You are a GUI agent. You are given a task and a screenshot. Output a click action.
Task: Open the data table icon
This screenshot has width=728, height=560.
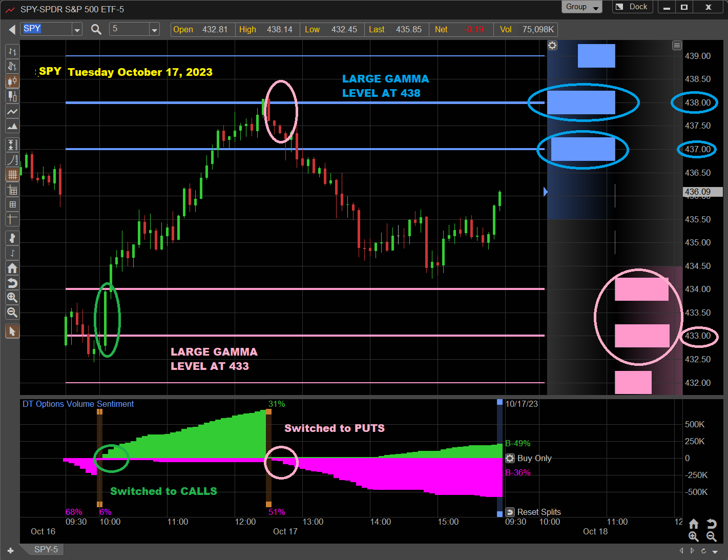click(12, 204)
